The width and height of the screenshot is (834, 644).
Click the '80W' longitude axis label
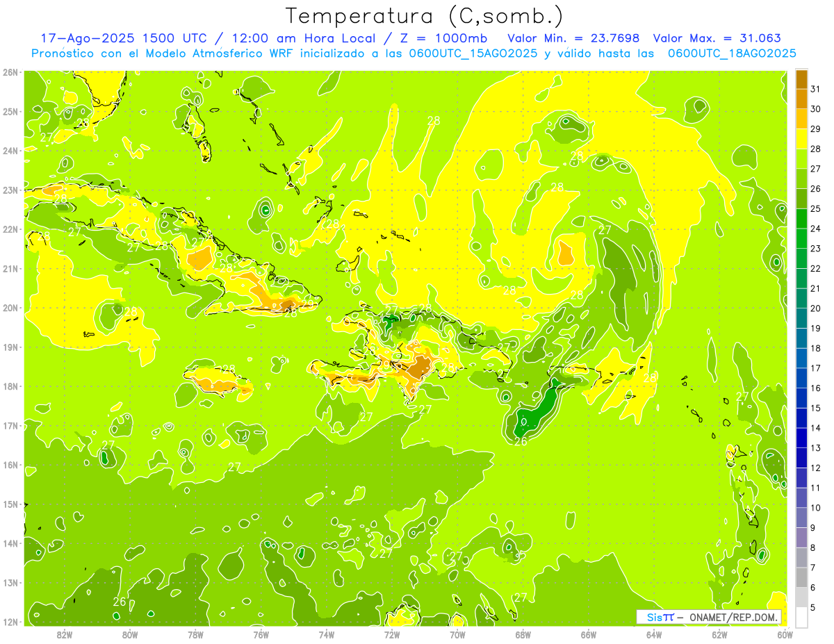point(130,634)
